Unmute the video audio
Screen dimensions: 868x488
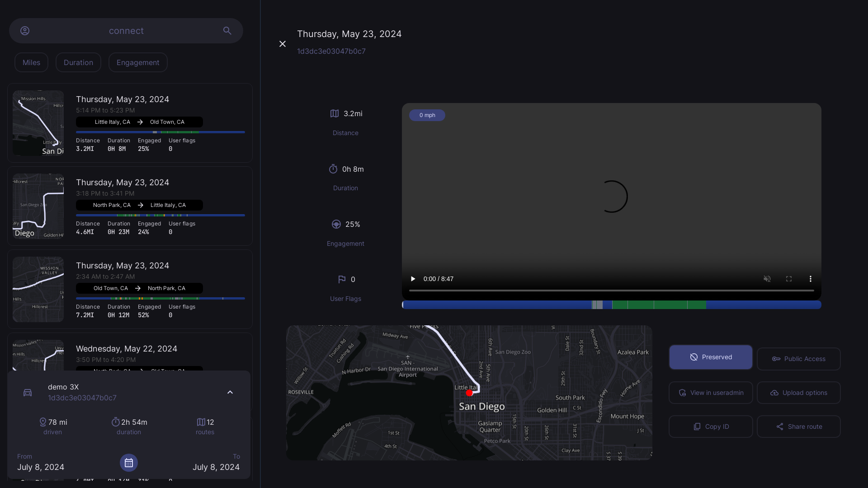767,279
